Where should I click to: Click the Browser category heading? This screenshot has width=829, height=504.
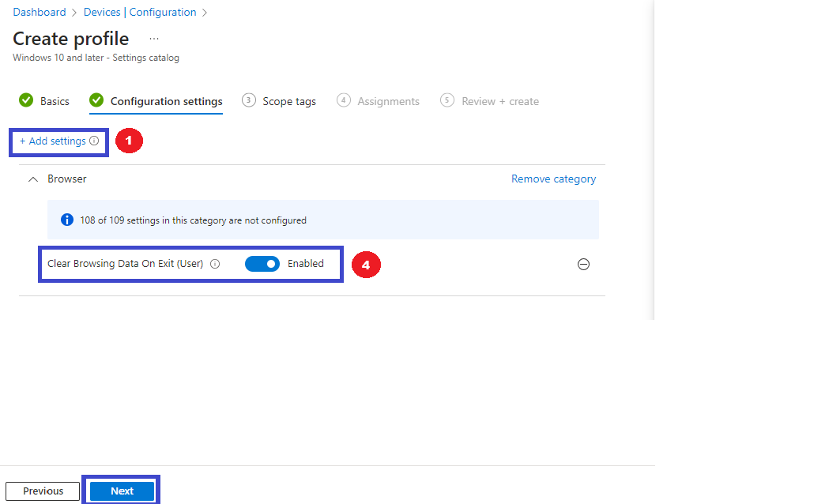67,179
